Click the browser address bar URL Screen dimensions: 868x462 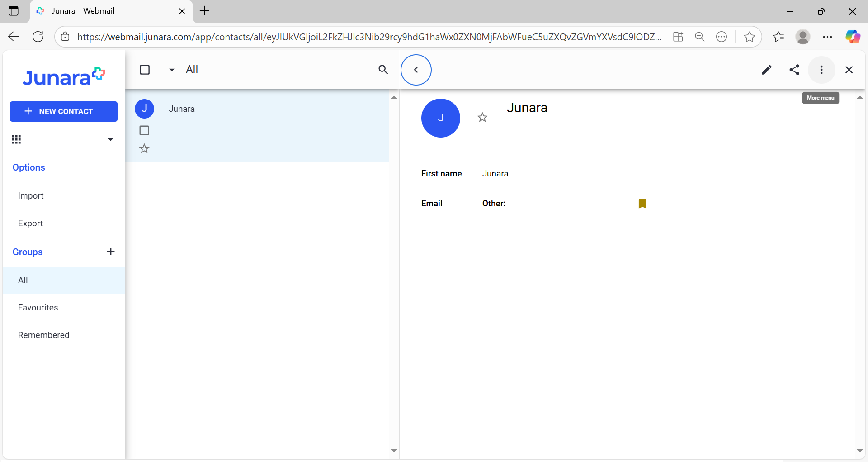369,37
